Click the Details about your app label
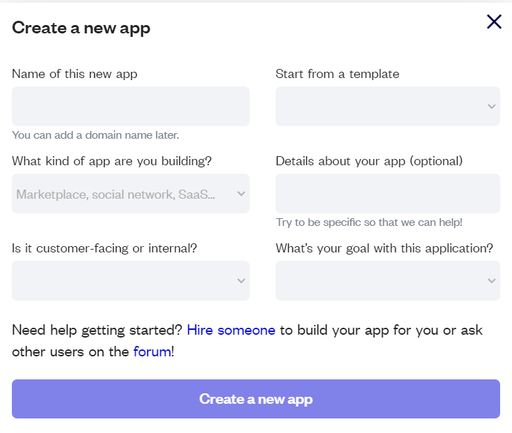512x433 pixels. pyautogui.click(x=369, y=161)
